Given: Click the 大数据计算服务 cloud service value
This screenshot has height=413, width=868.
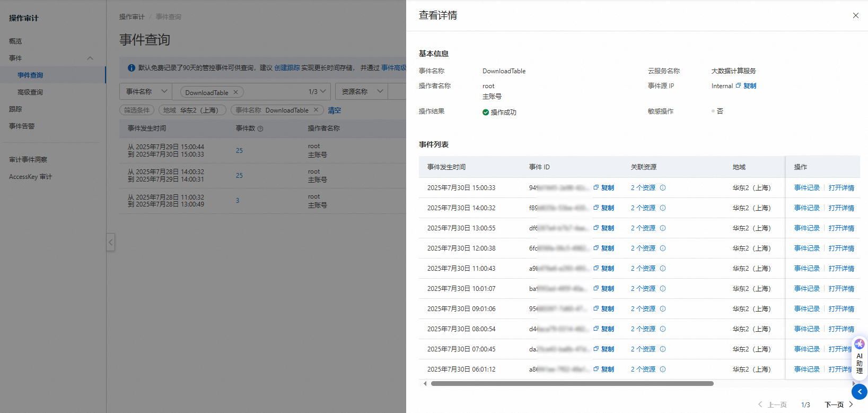Looking at the screenshot, I should point(734,71).
